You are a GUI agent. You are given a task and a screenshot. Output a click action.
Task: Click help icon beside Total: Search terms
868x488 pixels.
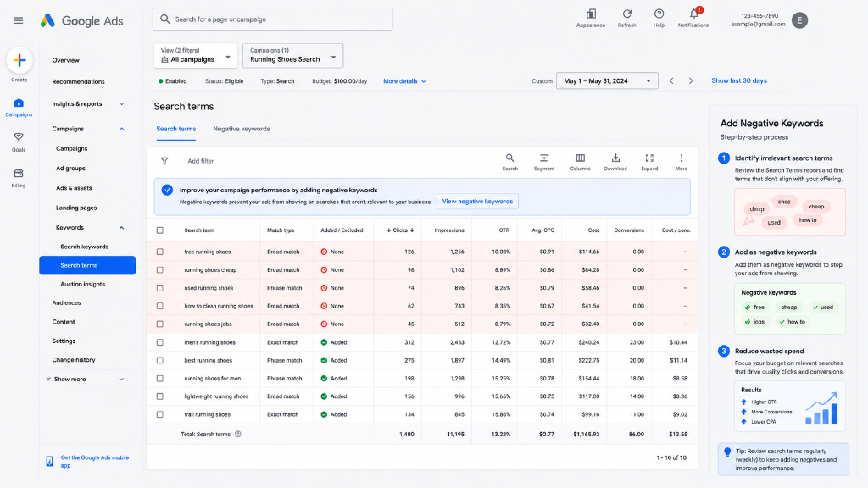[x=238, y=435]
